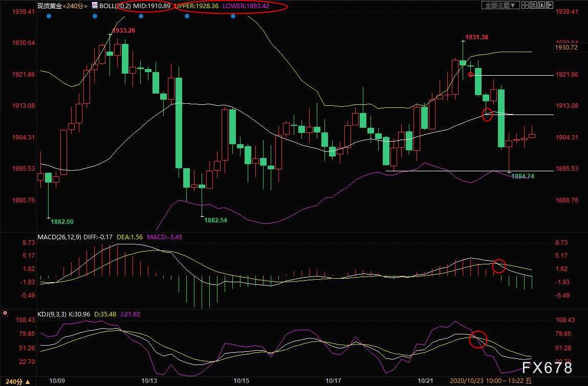Click the small settings circle beside KDJ
Image resolution: width=588 pixels, height=386 pixels.
point(5,313)
